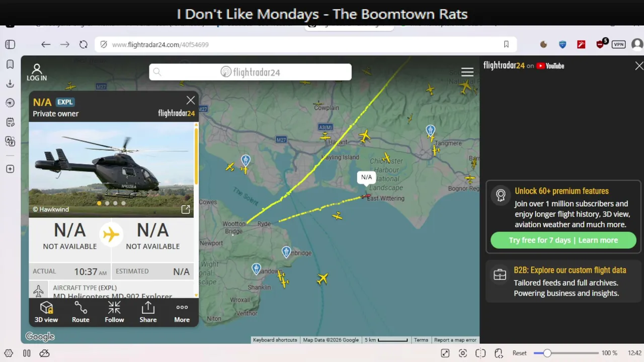Screen dimensions: 644x362
Task: Close the Flightradar24 YouTube side panel
Action: click(639, 66)
